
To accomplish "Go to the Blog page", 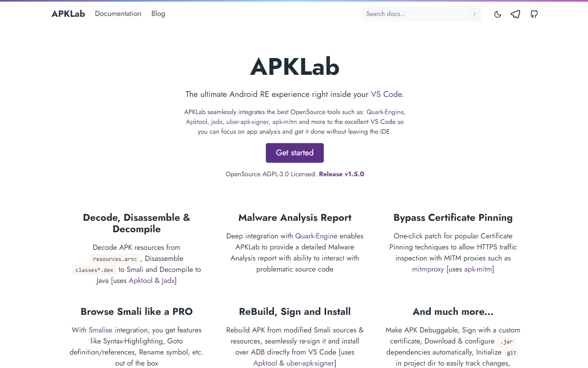I will 158,14.
